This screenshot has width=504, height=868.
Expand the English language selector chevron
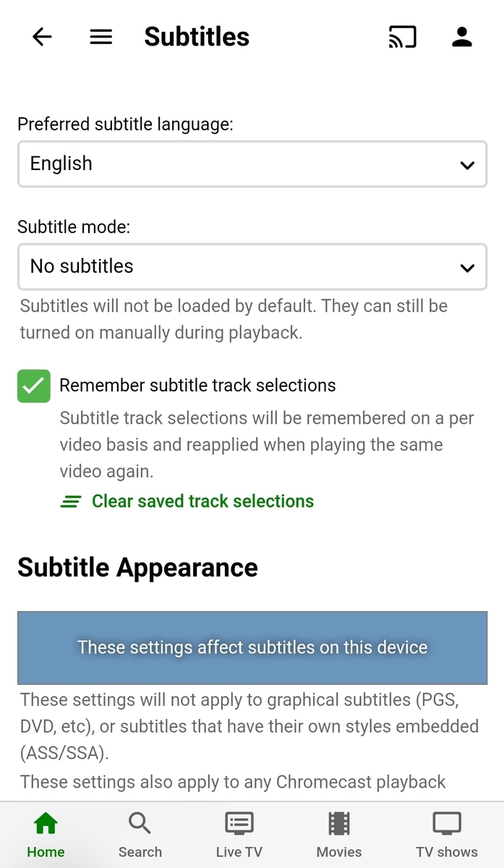pyautogui.click(x=467, y=164)
